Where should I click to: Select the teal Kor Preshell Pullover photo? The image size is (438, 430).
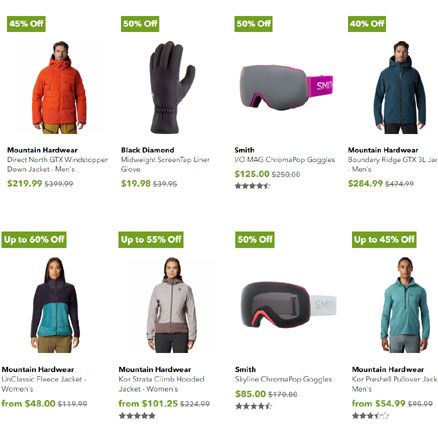[x=405, y=305]
